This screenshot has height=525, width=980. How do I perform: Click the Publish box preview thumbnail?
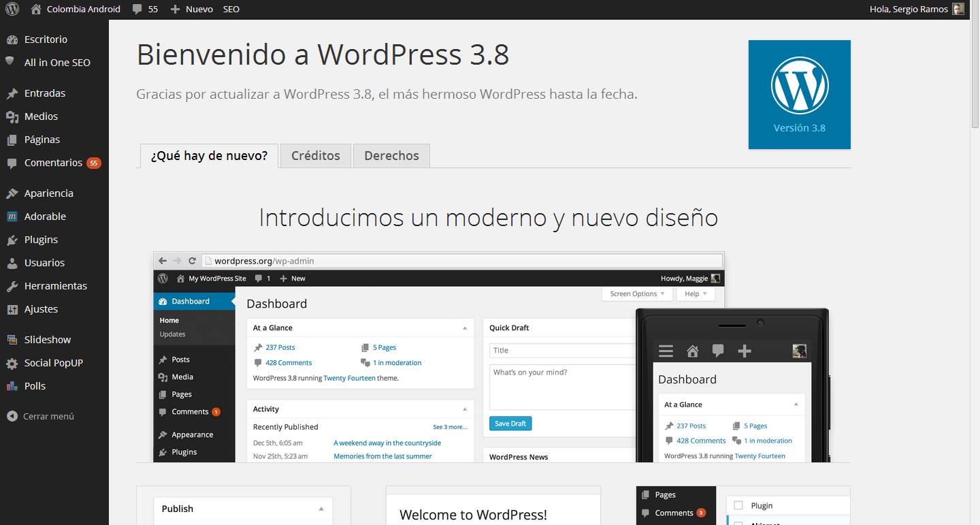click(244, 505)
